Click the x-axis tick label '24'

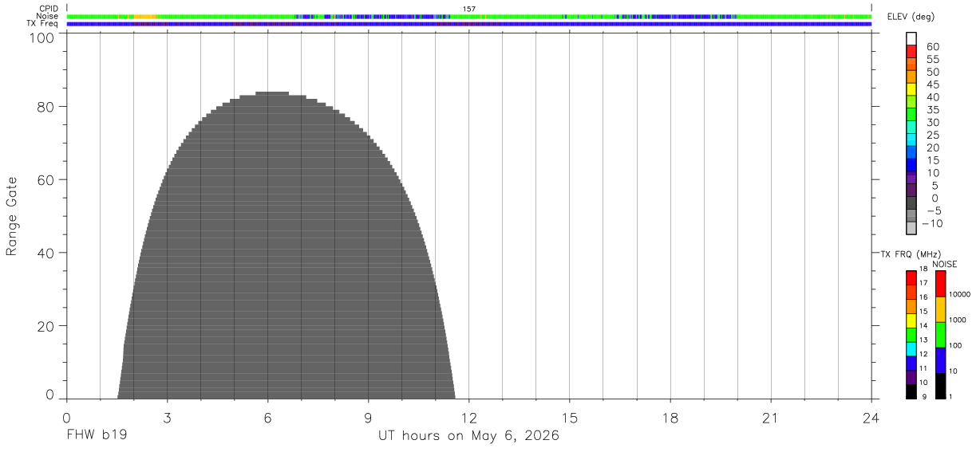[871, 417]
